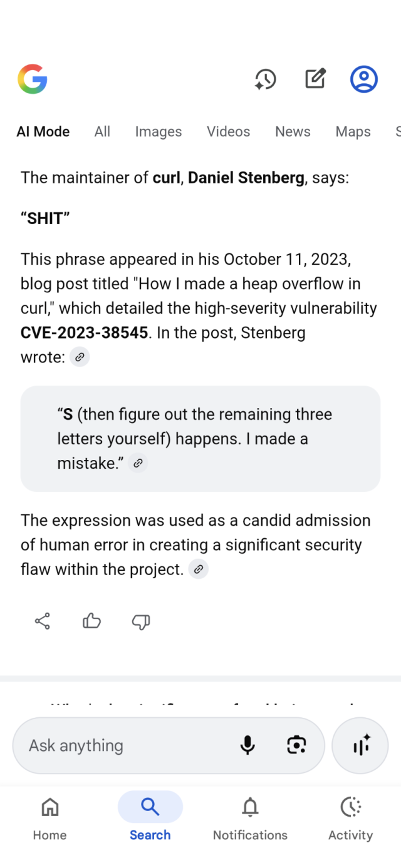Screen dimensions: 401x868
Task: Open your Google account profile icon
Action: (363, 79)
